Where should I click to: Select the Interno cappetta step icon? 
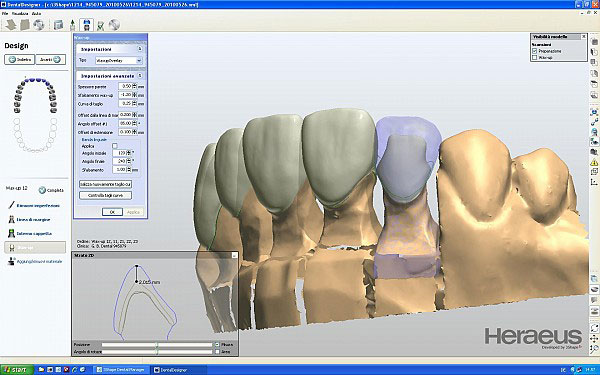(x=11, y=233)
